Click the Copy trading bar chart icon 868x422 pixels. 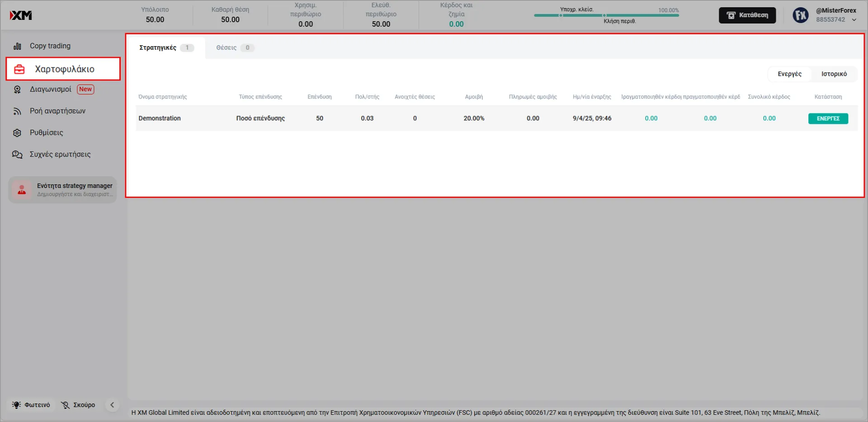point(17,46)
